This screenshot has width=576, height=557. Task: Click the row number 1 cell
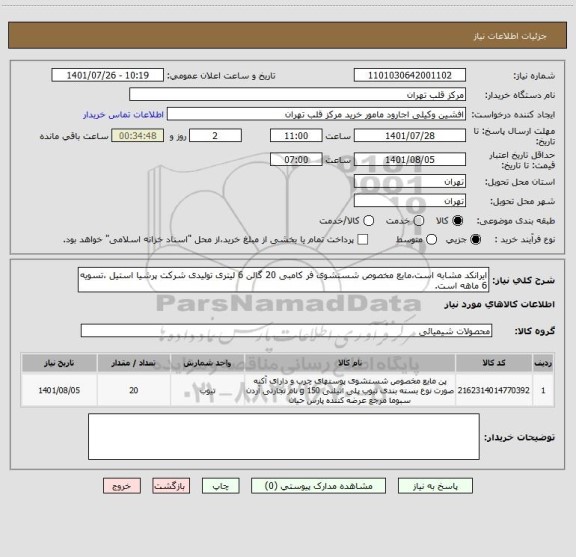click(x=543, y=390)
